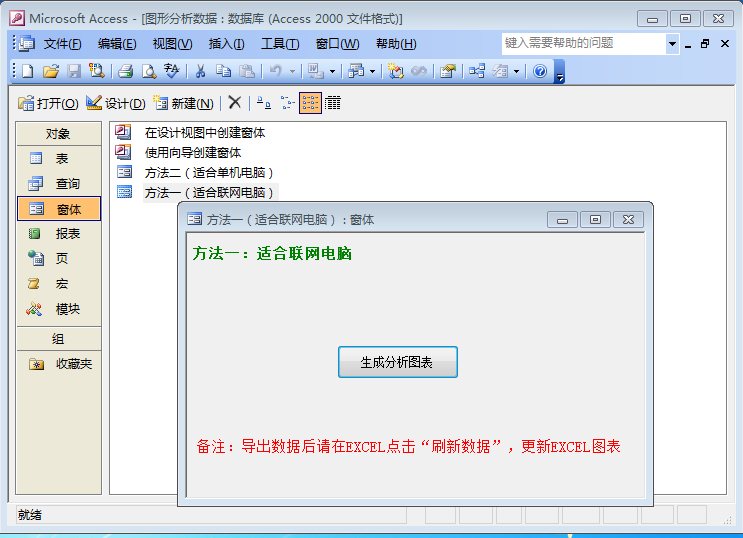
Task: Click the Delete X icon
Action: tap(235, 102)
